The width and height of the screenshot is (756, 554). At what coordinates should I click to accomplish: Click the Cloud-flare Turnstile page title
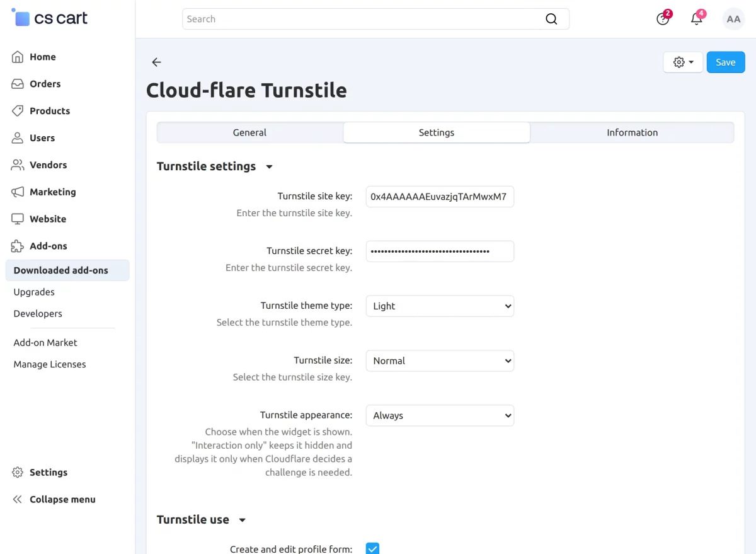pos(246,91)
